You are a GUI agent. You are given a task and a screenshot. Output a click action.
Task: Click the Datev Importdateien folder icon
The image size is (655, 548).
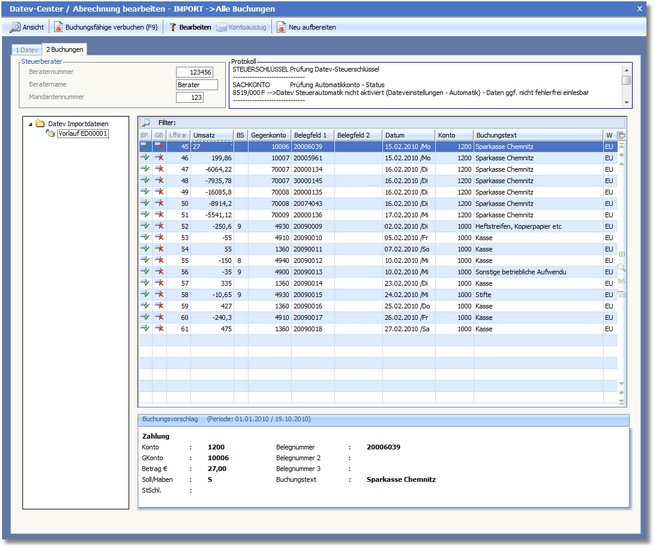(39, 125)
